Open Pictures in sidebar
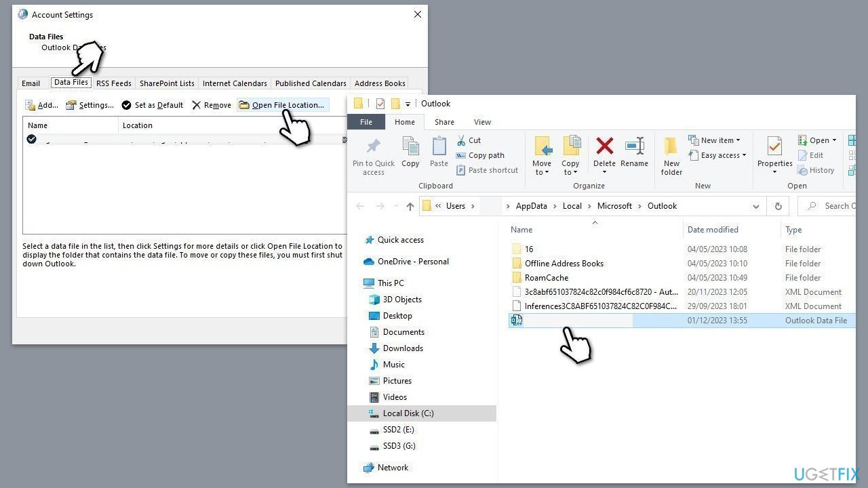Viewport: 868px width, 488px height. pyautogui.click(x=397, y=381)
